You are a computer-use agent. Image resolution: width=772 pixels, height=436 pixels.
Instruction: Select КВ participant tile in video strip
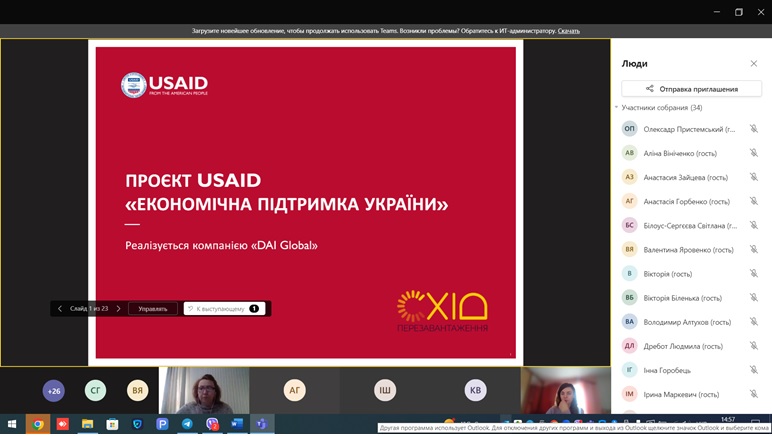click(475, 390)
